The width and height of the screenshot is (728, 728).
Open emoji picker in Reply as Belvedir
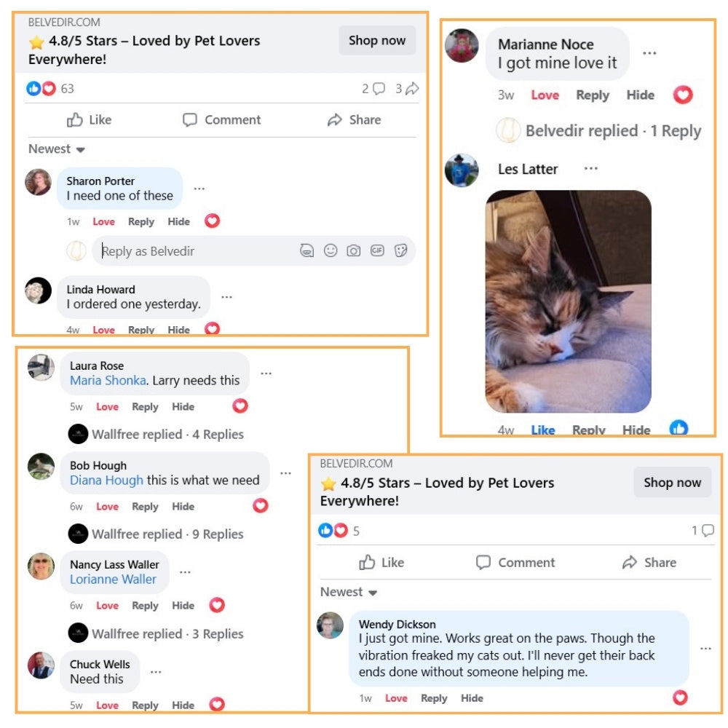coord(330,250)
